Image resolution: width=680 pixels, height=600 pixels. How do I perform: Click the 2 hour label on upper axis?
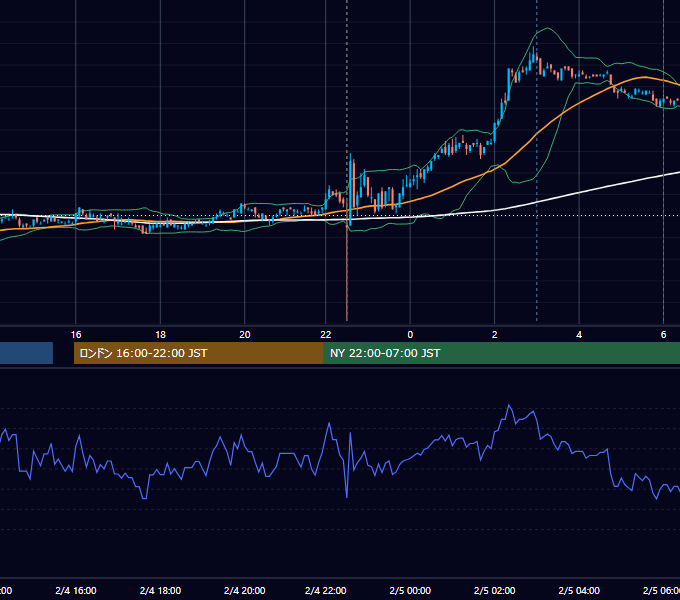pos(494,334)
